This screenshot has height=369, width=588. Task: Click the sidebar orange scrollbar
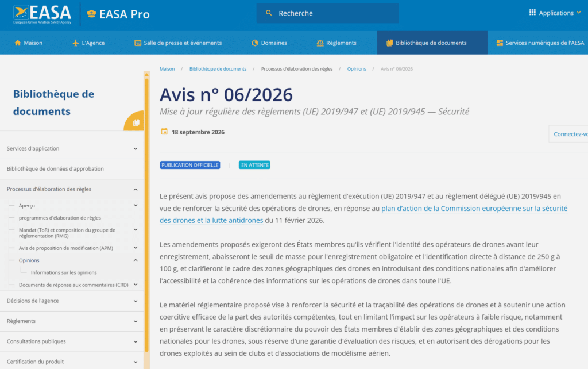[x=146, y=214]
